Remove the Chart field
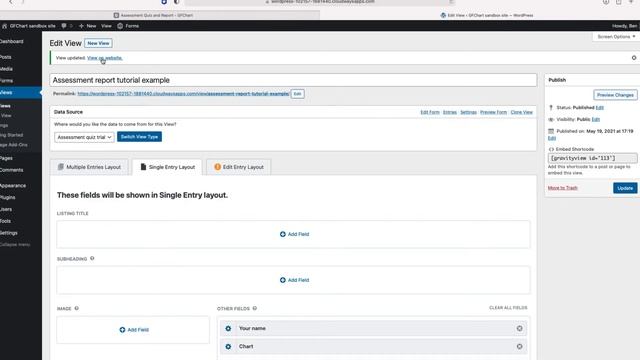 point(519,347)
